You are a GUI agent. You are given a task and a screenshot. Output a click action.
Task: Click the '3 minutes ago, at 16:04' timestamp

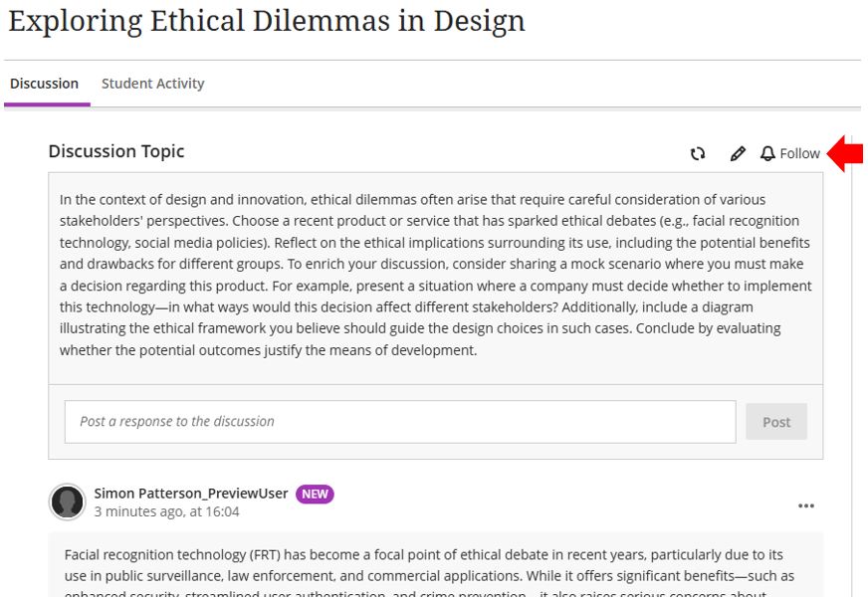(167, 511)
